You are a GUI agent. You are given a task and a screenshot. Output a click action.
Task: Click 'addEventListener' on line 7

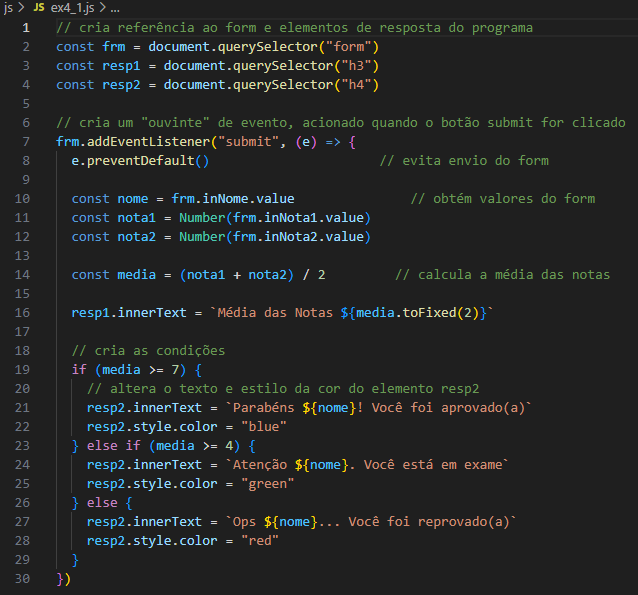click(149, 142)
